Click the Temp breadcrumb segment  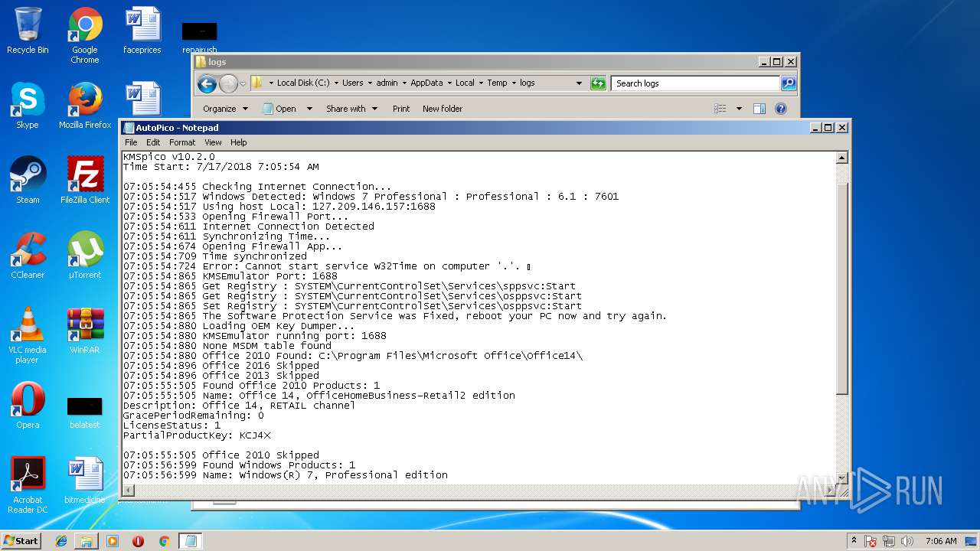tap(497, 83)
